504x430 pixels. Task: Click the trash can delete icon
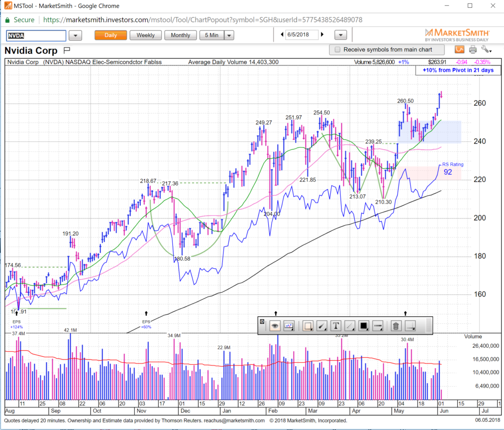[396, 326]
